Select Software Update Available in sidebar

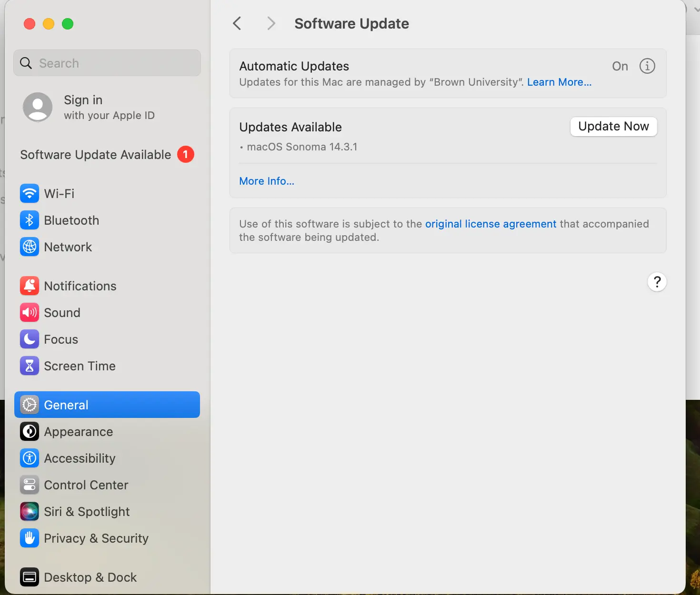[107, 155]
